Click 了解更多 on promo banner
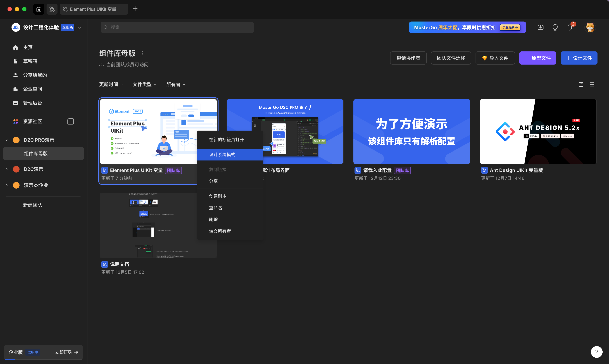Screen dimensions: 609x364 tap(510, 28)
